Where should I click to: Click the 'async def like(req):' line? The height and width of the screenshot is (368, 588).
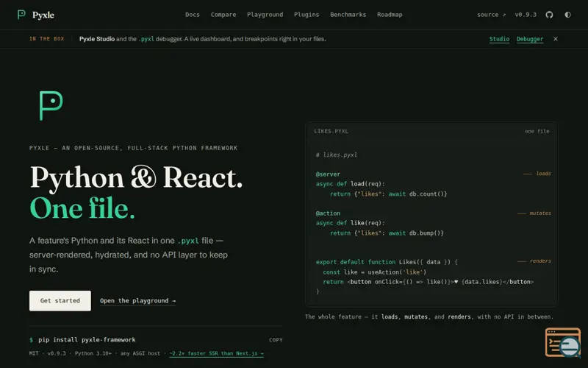(x=351, y=223)
